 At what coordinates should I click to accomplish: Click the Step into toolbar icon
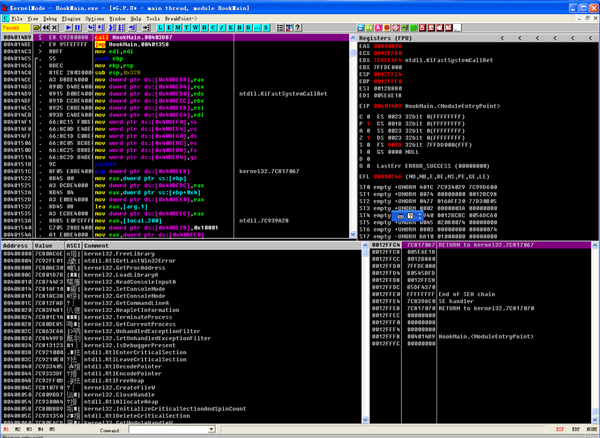pos(91,28)
